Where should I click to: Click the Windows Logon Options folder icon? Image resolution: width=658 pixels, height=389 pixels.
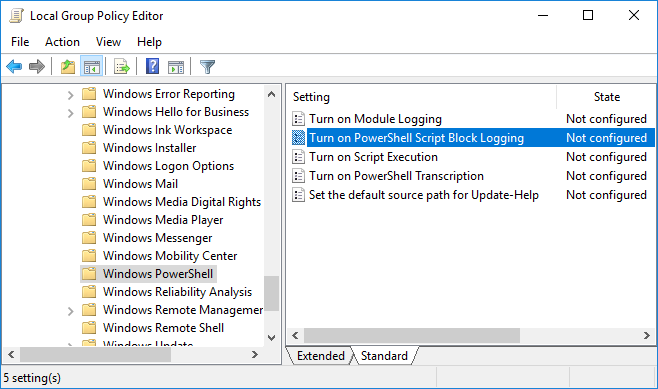[x=89, y=166]
